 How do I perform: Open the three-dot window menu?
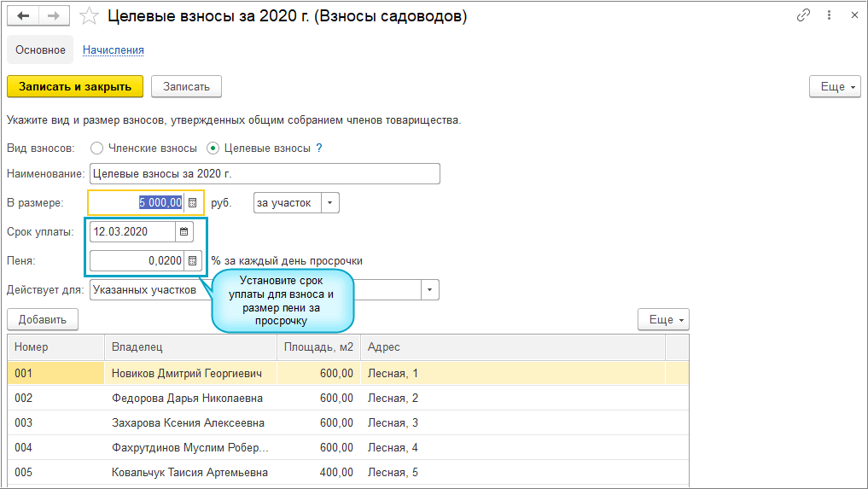pyautogui.click(x=829, y=16)
